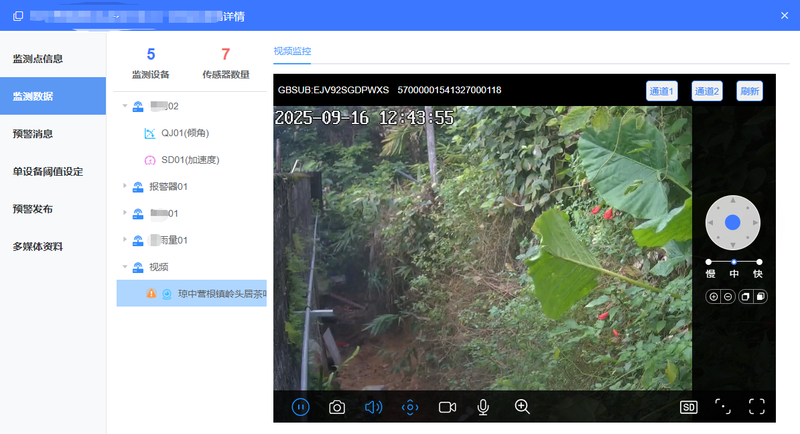Switch to the 视频监控 tab
The image size is (800, 434).
292,50
